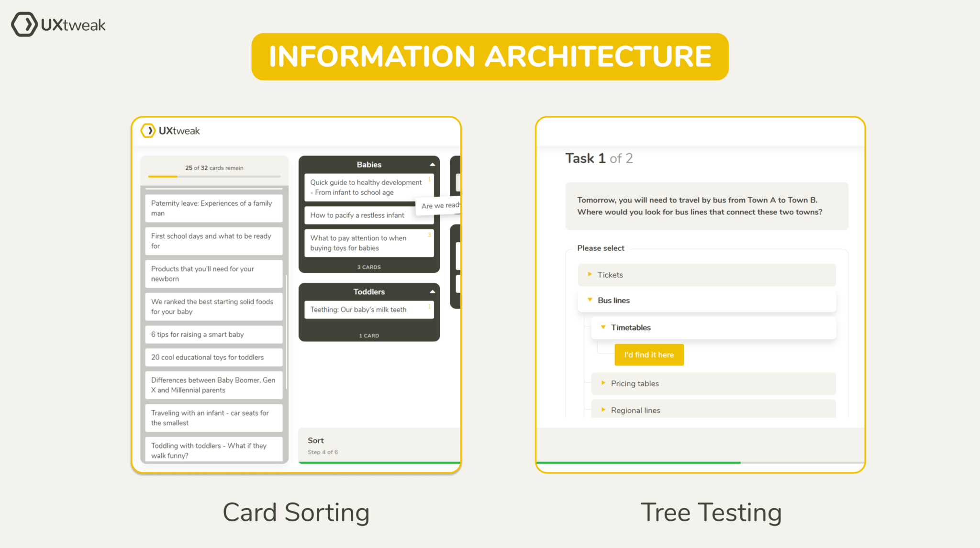Select the Pricing tables row label
The height and width of the screenshot is (548, 980).
point(635,383)
